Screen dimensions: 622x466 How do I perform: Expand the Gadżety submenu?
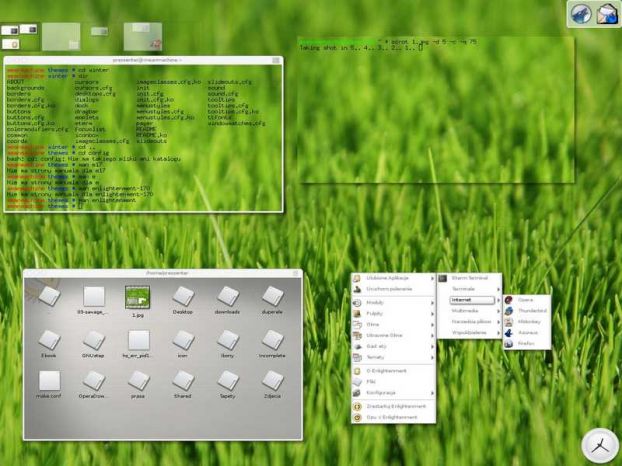394,346
